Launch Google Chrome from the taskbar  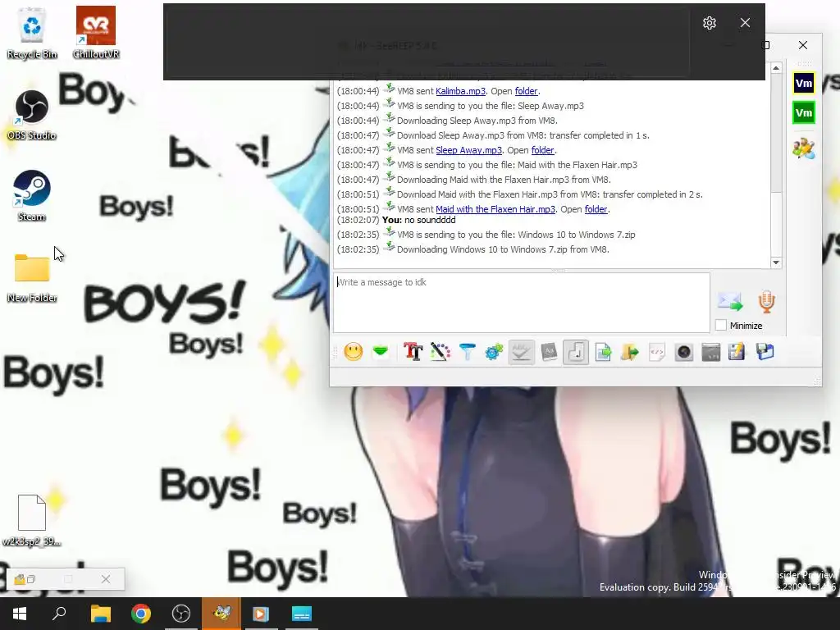(x=141, y=614)
